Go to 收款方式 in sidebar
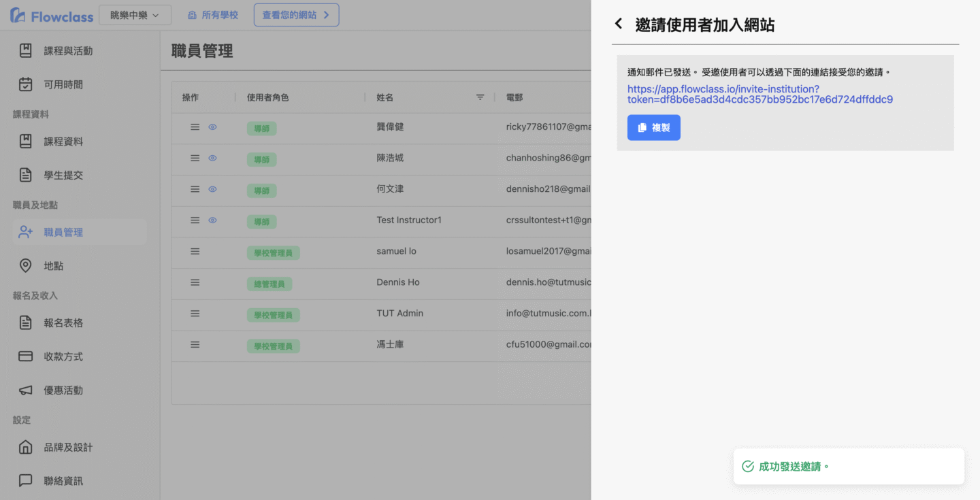This screenshot has width=980, height=500. point(63,356)
